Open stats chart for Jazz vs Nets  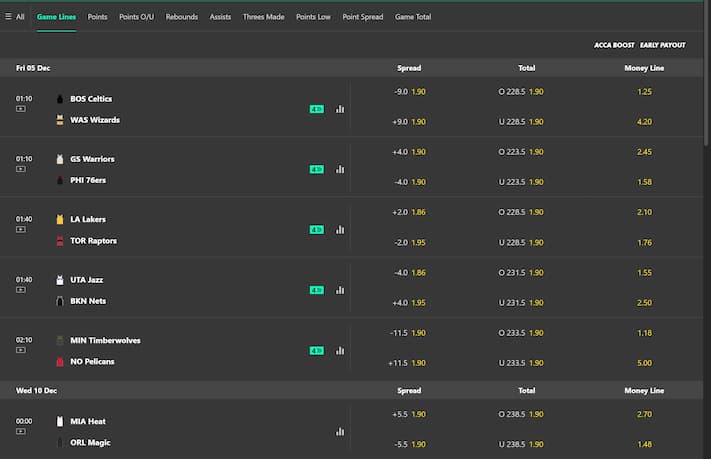(340, 290)
